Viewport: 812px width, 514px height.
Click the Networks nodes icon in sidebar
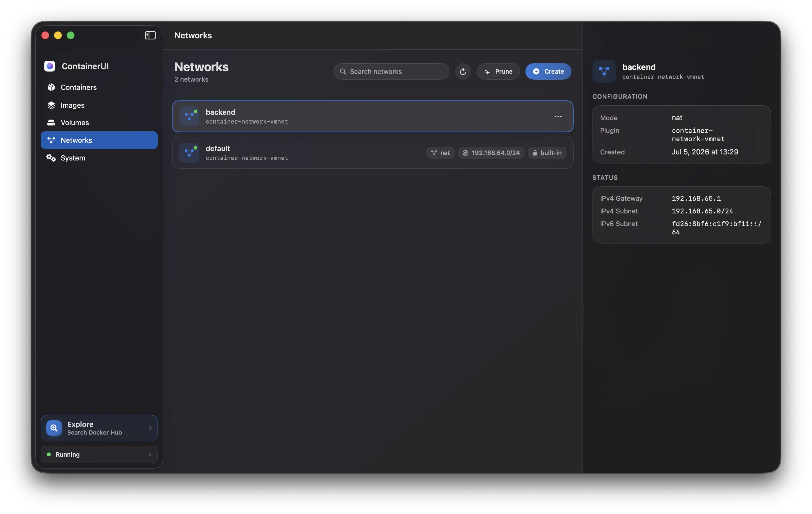click(51, 140)
